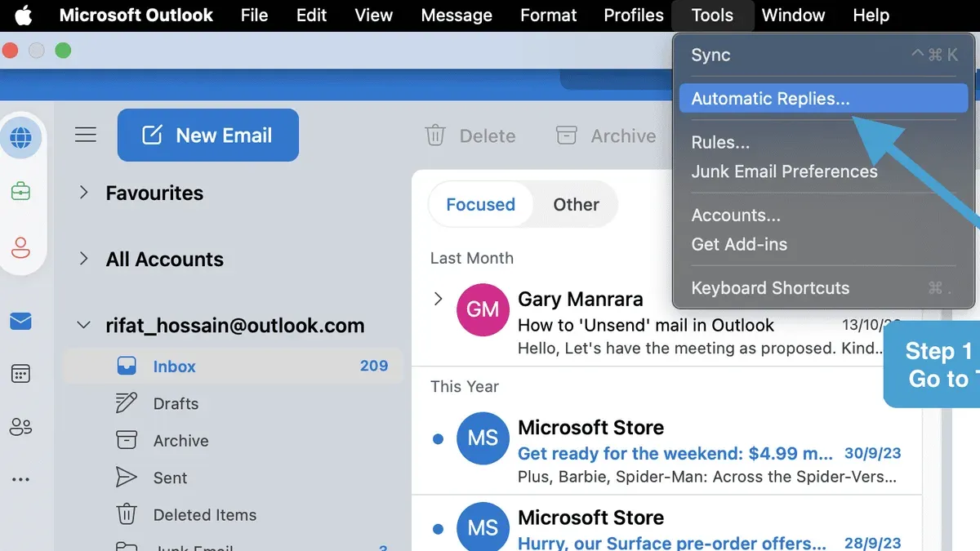Open Accounts from Tools menu
Image resolution: width=980 pixels, height=551 pixels.
[824, 216]
